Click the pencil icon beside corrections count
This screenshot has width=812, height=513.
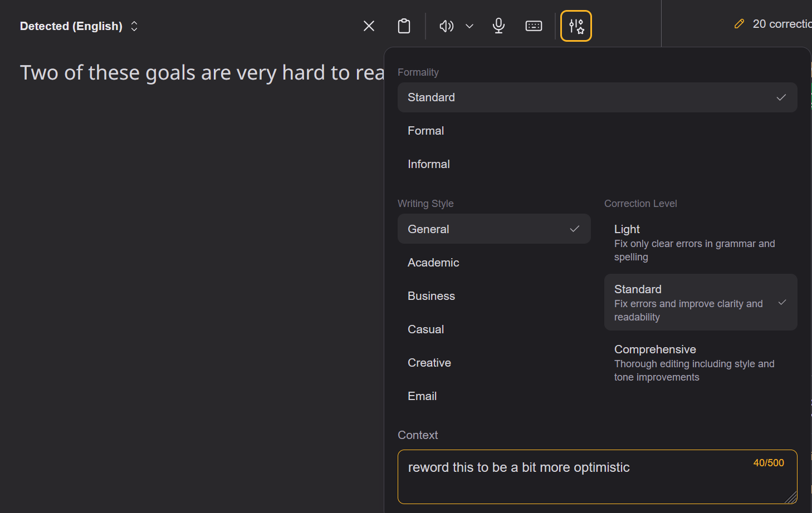[739, 24]
